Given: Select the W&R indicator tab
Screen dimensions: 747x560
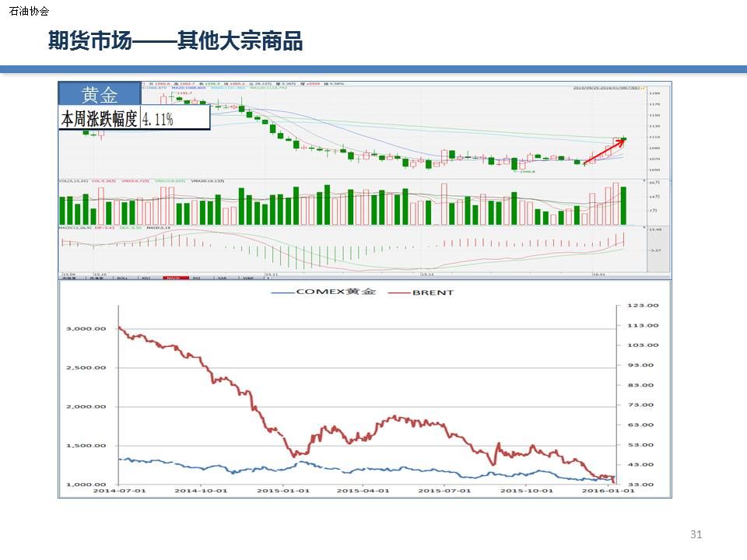Looking at the screenshot, I should point(247,278).
